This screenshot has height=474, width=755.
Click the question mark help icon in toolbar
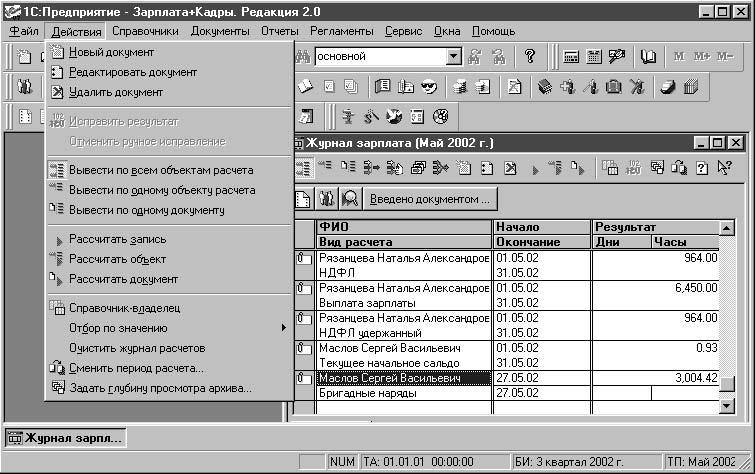tap(530, 57)
